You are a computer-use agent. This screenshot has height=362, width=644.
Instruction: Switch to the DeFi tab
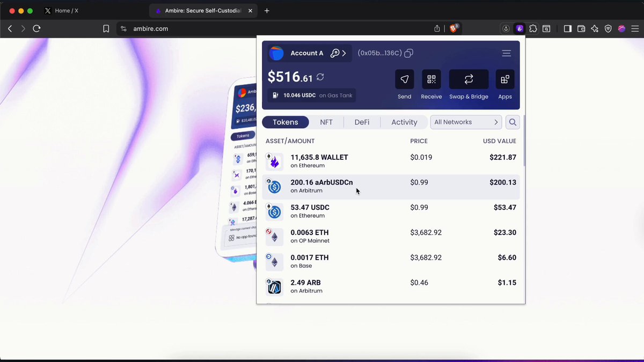click(x=362, y=122)
